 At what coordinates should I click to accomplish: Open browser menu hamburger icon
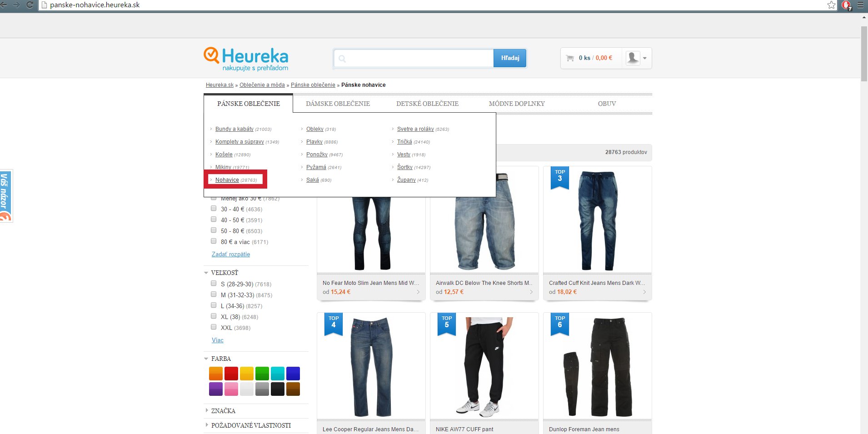(x=860, y=5)
